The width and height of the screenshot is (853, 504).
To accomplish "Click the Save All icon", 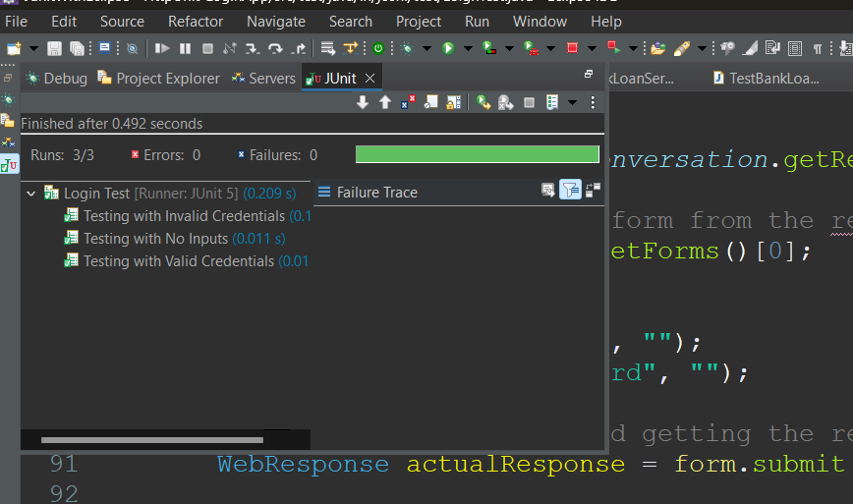I will 78,48.
